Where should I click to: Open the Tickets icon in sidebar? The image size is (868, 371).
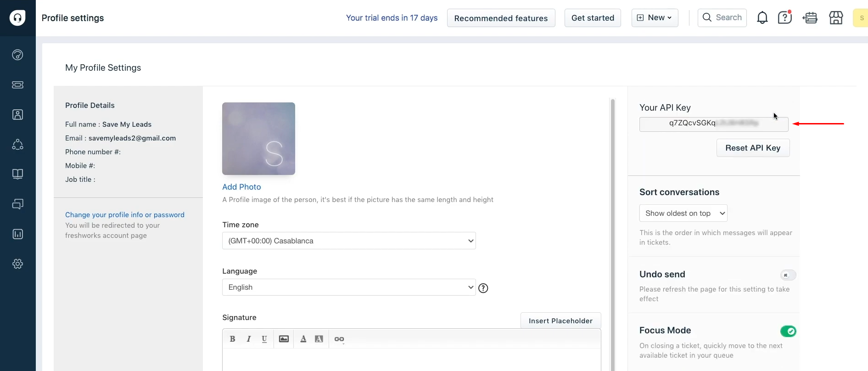17,85
